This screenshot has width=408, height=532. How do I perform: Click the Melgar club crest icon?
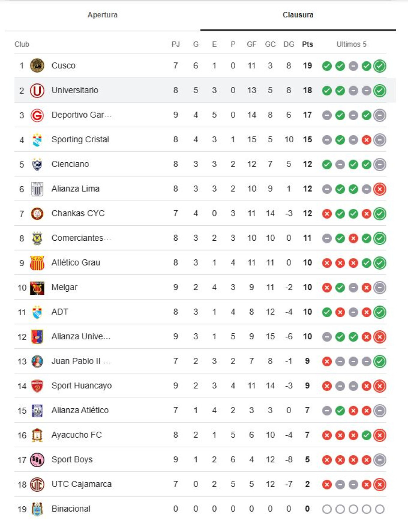[x=37, y=287]
